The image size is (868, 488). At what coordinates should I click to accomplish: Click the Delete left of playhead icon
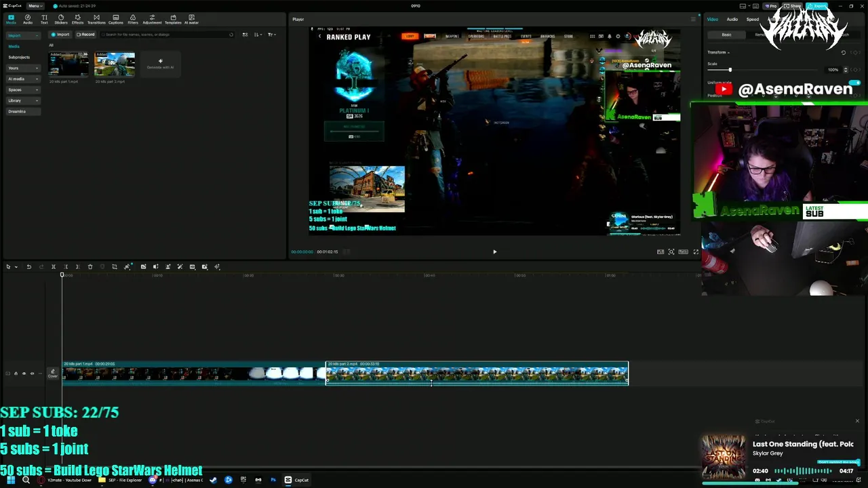coord(66,267)
